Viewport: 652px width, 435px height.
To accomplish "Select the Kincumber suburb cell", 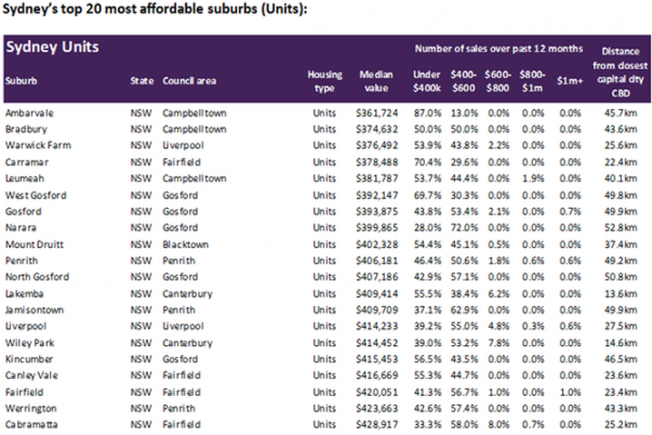I will click(x=29, y=359).
